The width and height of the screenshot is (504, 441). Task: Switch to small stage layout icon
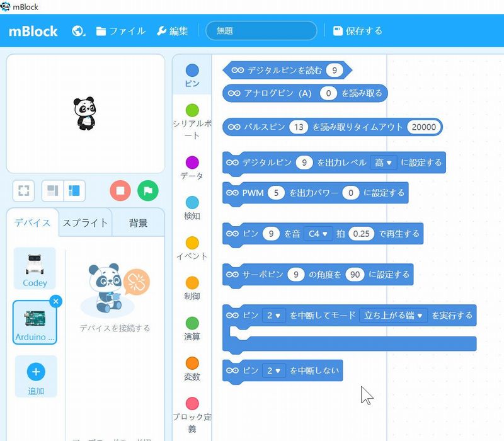53,190
